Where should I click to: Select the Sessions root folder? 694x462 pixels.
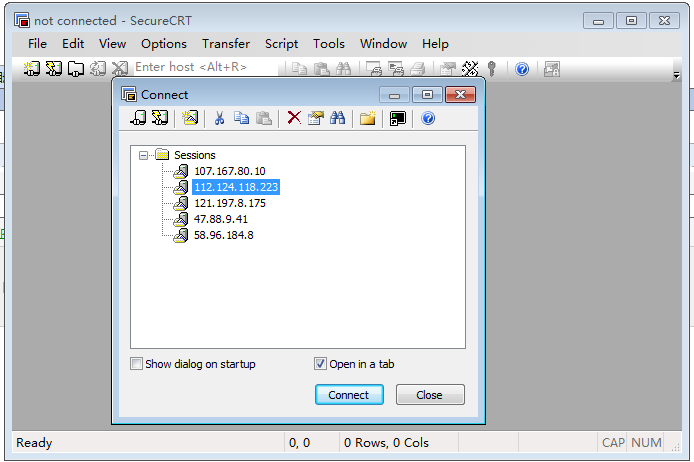[x=194, y=155]
